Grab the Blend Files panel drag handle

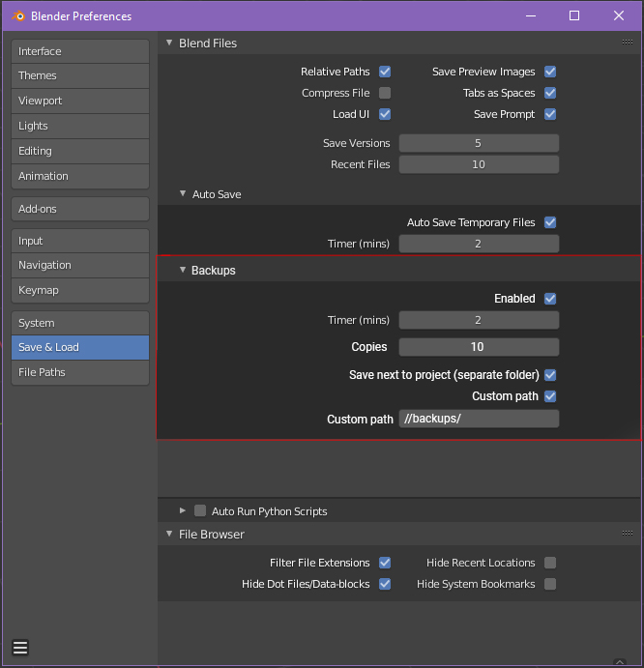627,42
